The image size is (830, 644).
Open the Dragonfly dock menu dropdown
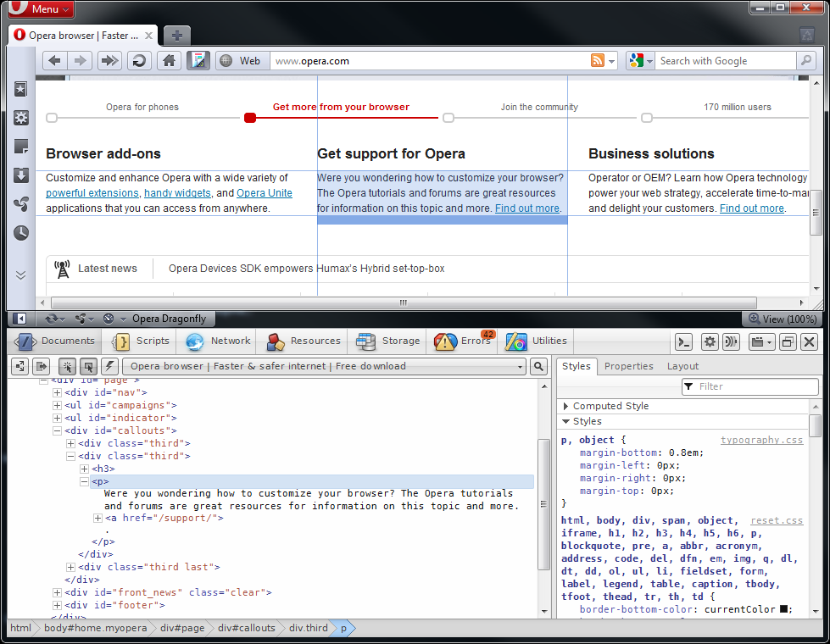(x=761, y=342)
